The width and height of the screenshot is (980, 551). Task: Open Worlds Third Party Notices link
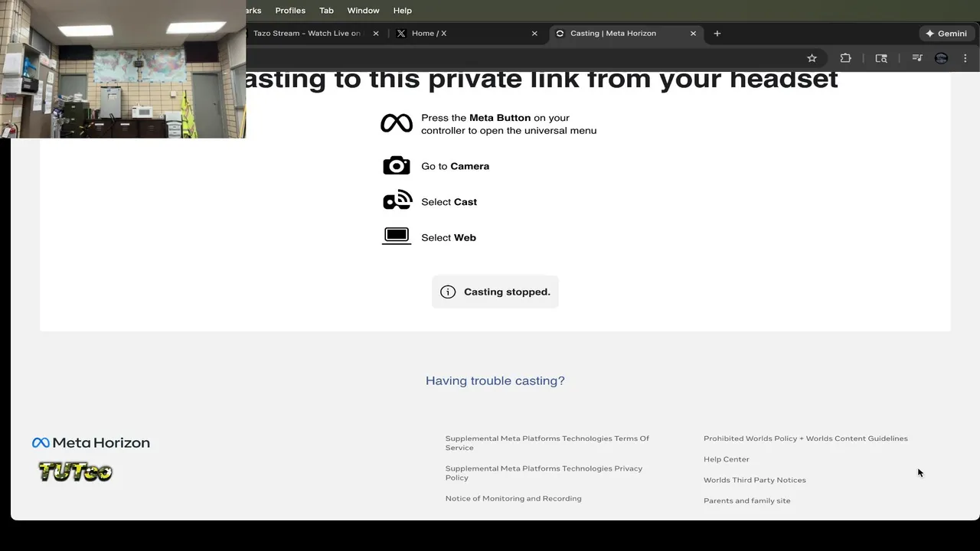pyautogui.click(x=755, y=480)
